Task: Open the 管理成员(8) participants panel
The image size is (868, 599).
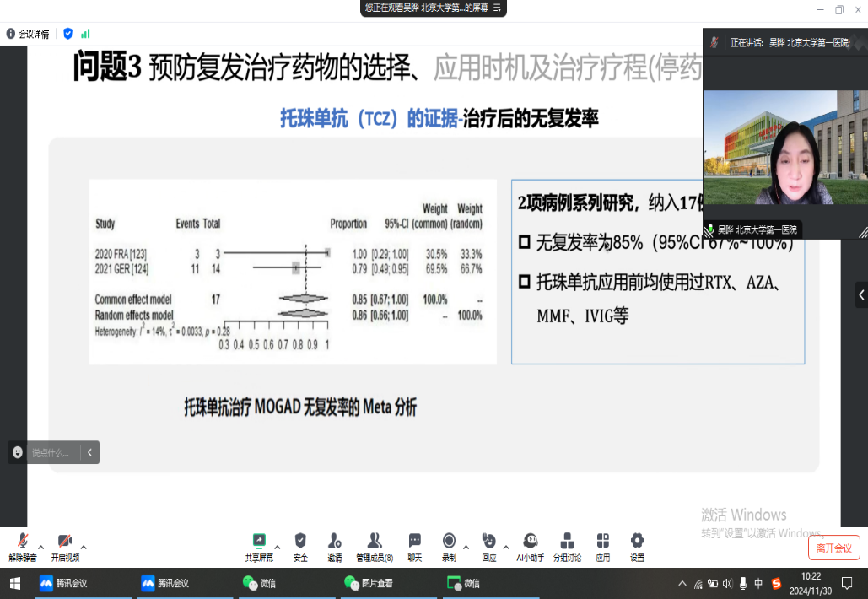Action: click(x=375, y=547)
